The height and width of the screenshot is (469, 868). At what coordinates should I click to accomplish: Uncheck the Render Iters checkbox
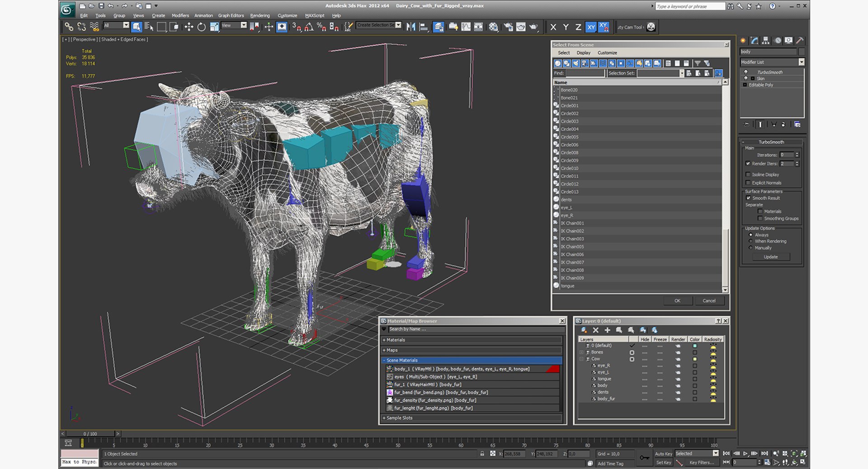(x=748, y=164)
